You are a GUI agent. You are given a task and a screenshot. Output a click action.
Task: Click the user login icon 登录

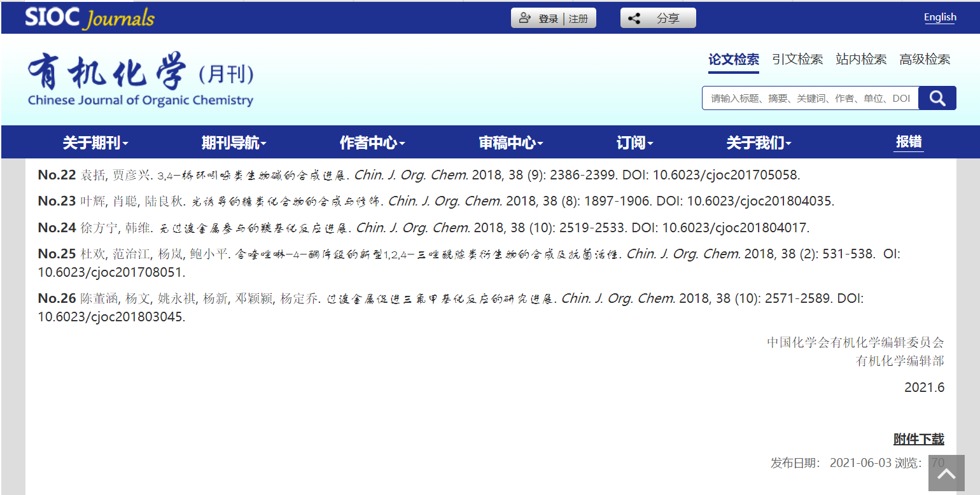(x=525, y=18)
